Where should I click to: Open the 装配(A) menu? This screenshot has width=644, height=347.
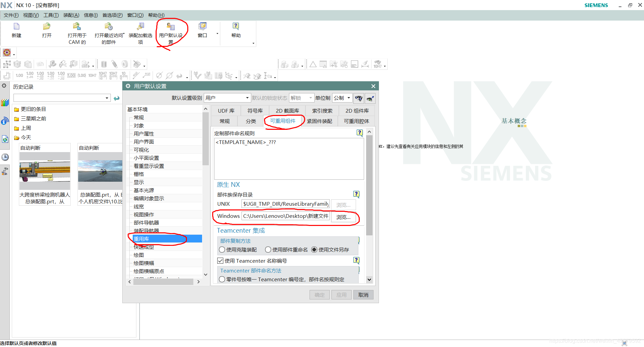tap(71, 15)
